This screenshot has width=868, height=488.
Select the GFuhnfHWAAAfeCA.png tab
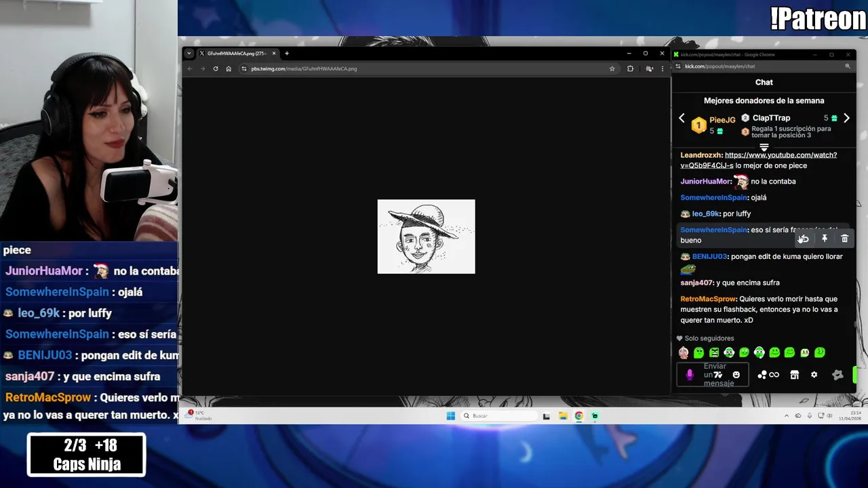tap(237, 54)
